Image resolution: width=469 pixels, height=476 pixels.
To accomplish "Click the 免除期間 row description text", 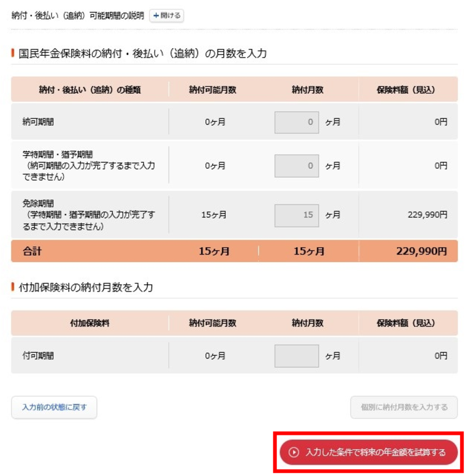I will (88, 215).
